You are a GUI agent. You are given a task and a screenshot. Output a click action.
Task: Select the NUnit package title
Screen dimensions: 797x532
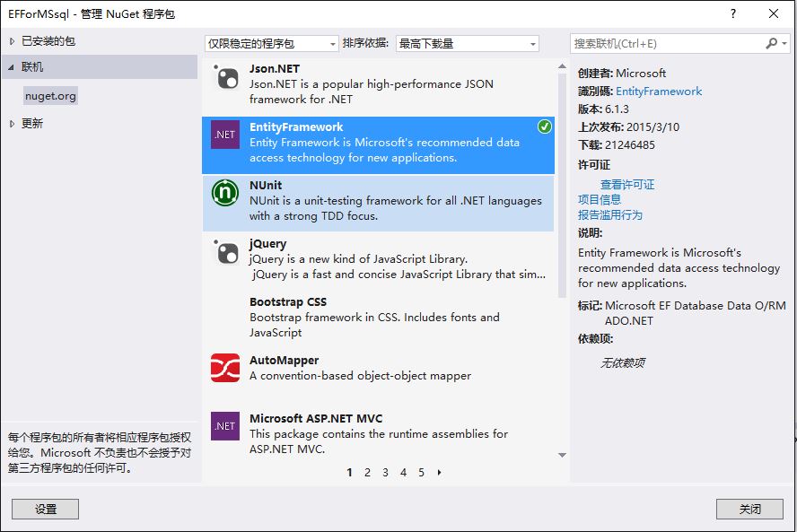(x=266, y=186)
